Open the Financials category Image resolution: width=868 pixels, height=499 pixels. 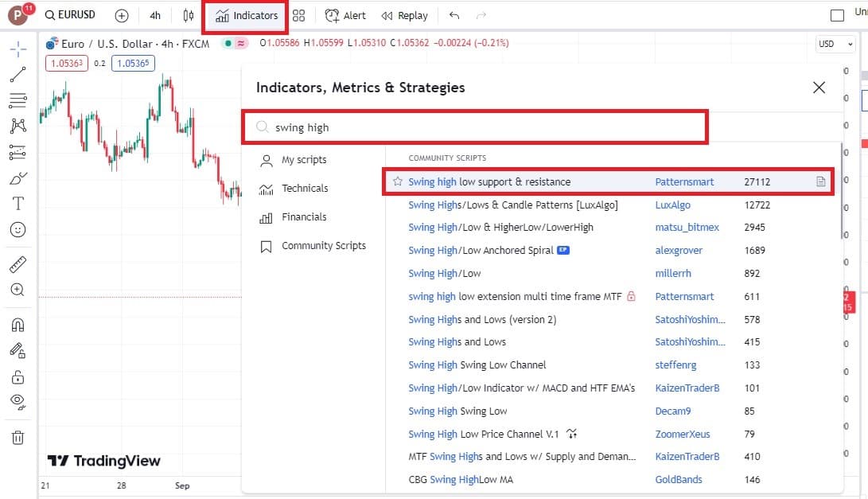point(294,217)
